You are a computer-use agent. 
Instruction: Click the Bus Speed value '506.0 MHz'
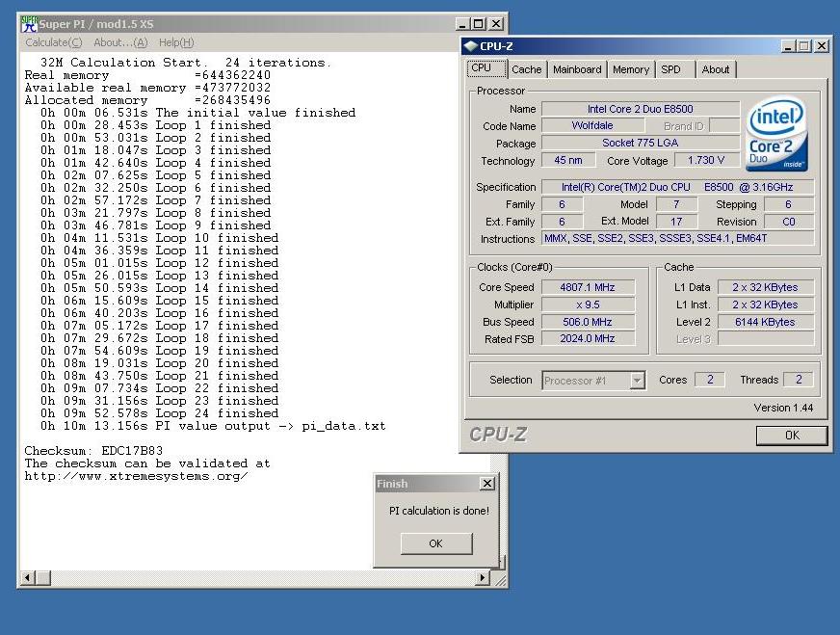tap(588, 322)
